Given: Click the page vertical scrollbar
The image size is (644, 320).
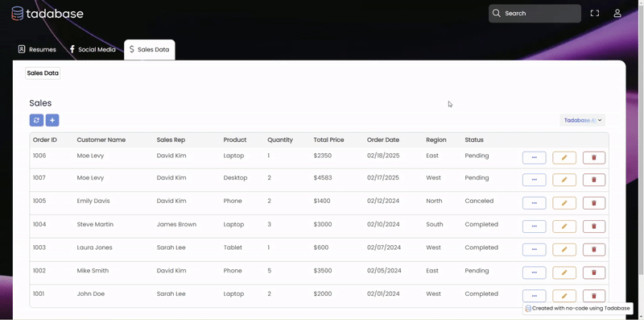Looking at the screenshot, I should point(641,139).
